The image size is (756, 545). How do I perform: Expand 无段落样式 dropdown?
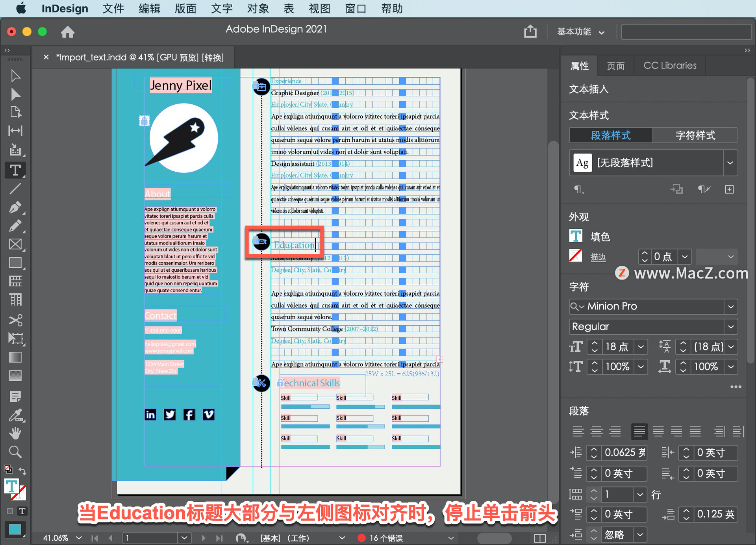[x=736, y=163]
